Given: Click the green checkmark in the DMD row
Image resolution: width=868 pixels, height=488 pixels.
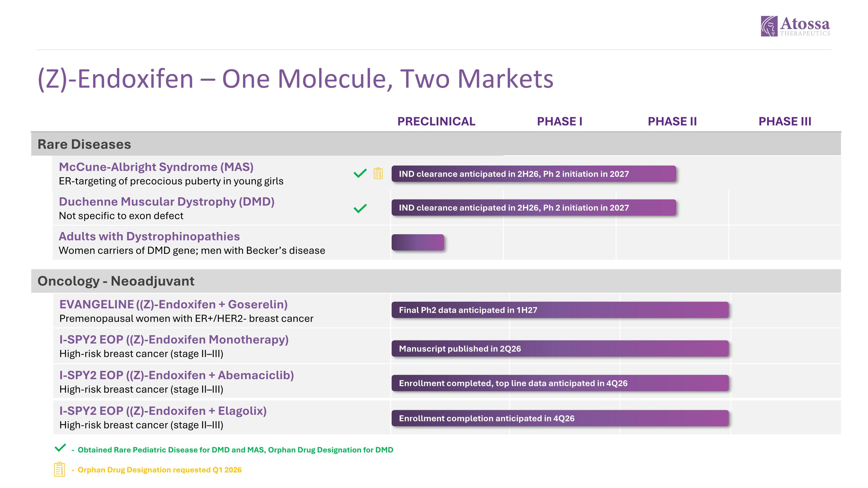Looking at the screenshot, I should tap(360, 208).
